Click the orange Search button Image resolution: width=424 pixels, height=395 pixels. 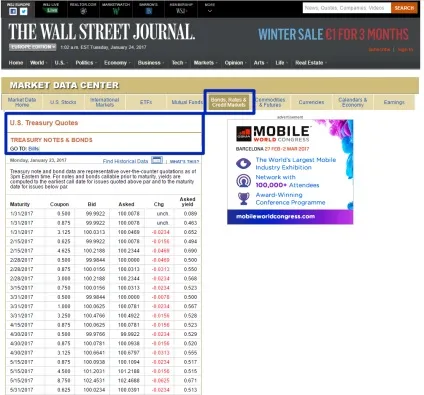(x=404, y=8)
